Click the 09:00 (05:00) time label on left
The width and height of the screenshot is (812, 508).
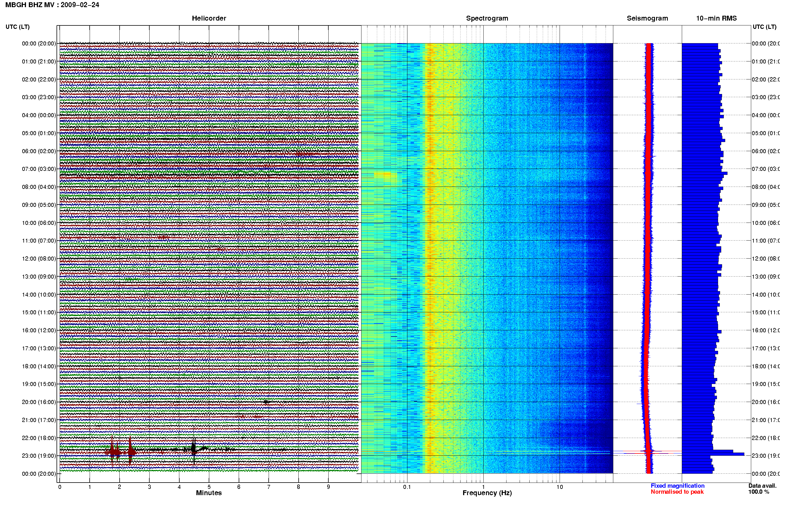coord(39,205)
